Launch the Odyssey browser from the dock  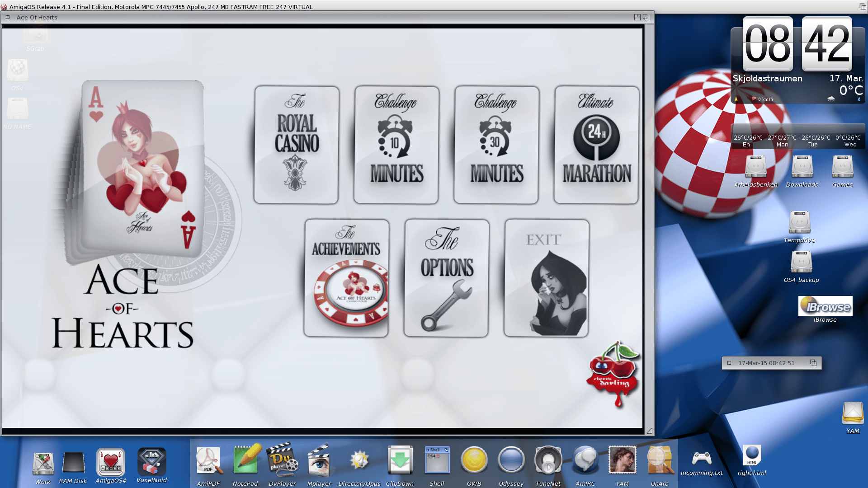511,461
